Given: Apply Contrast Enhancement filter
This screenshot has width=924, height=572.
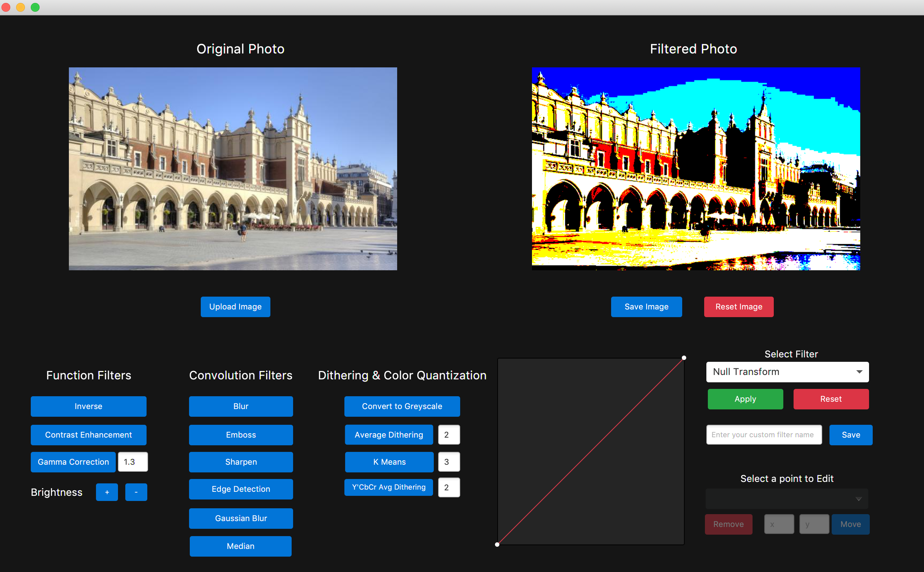Looking at the screenshot, I should pyautogui.click(x=88, y=435).
